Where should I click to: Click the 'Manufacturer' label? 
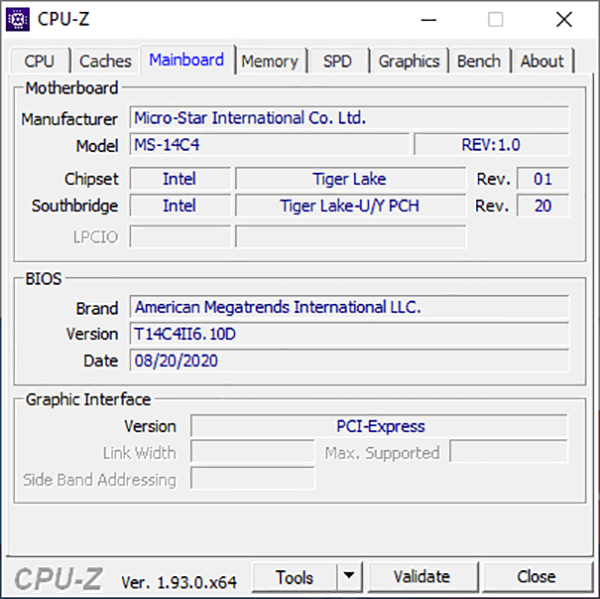(69, 119)
